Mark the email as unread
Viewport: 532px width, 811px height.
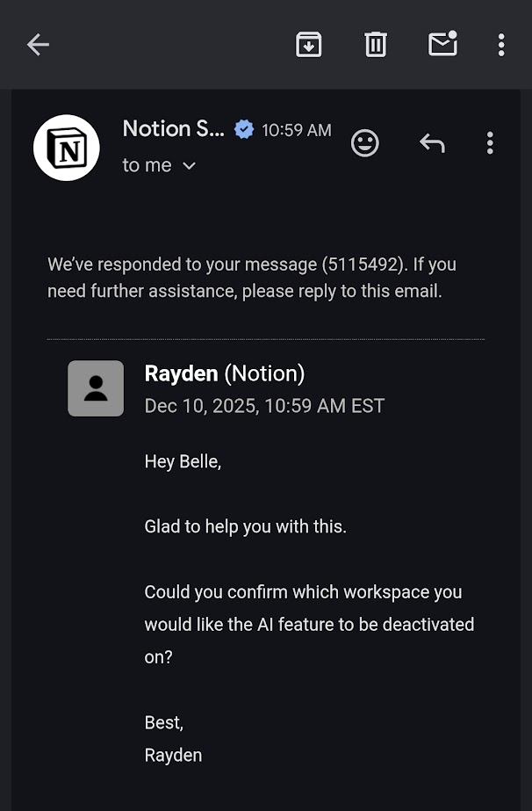pos(442,45)
